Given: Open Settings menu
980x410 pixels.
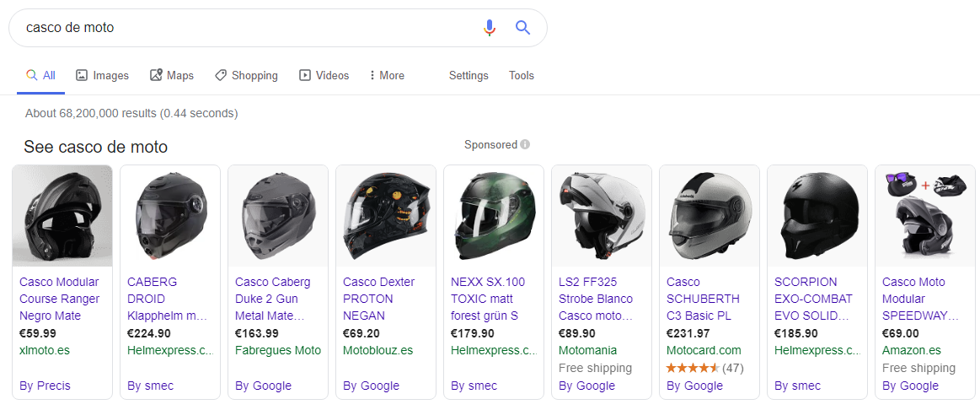Looking at the screenshot, I should pyautogui.click(x=469, y=76).
